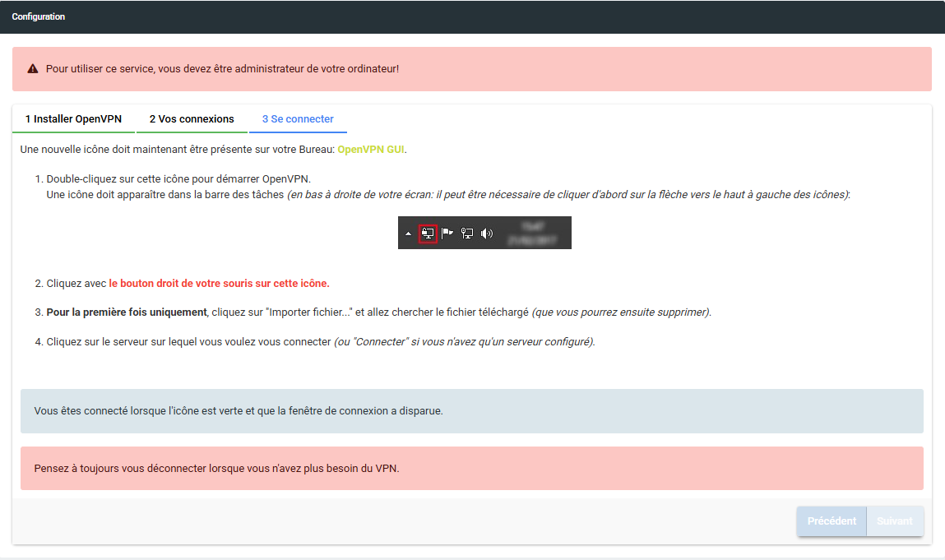
Task: Click the speaker volume icon
Action: coord(487,234)
